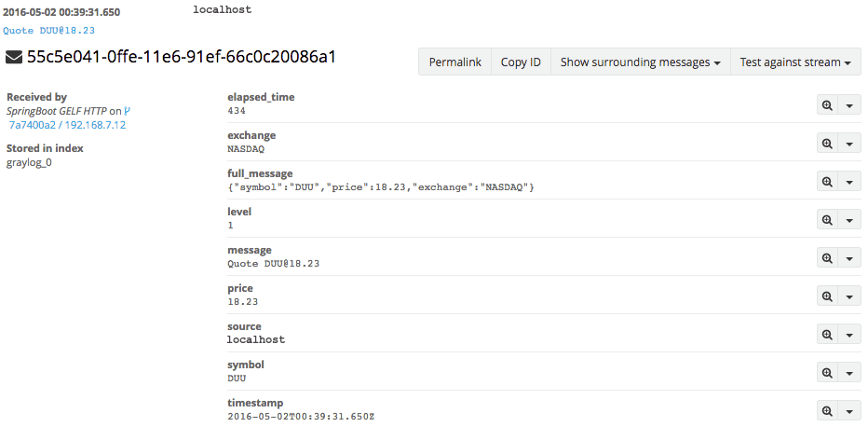Click the magnifier icon for elapsed_time field
The width and height of the screenshot is (868, 427).
pos(827,105)
